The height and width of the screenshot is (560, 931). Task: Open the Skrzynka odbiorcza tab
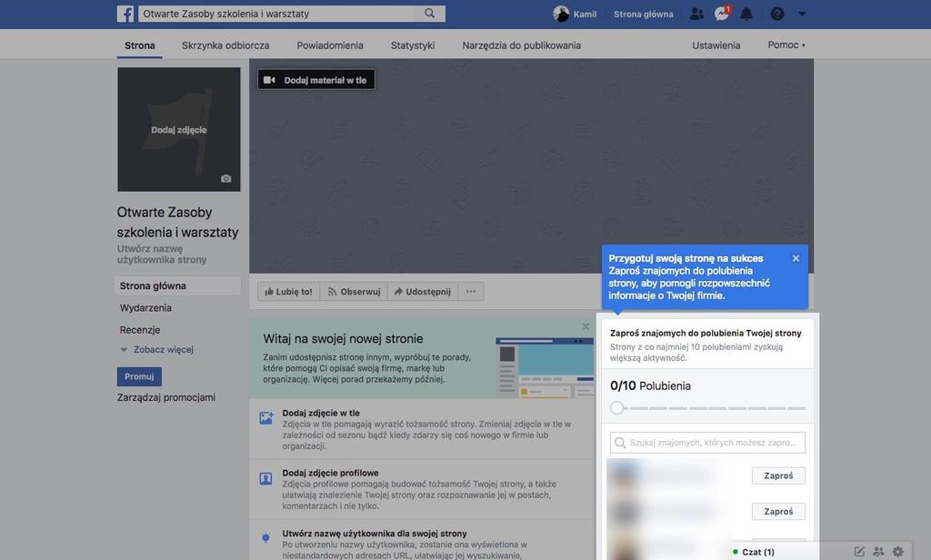[x=225, y=45]
